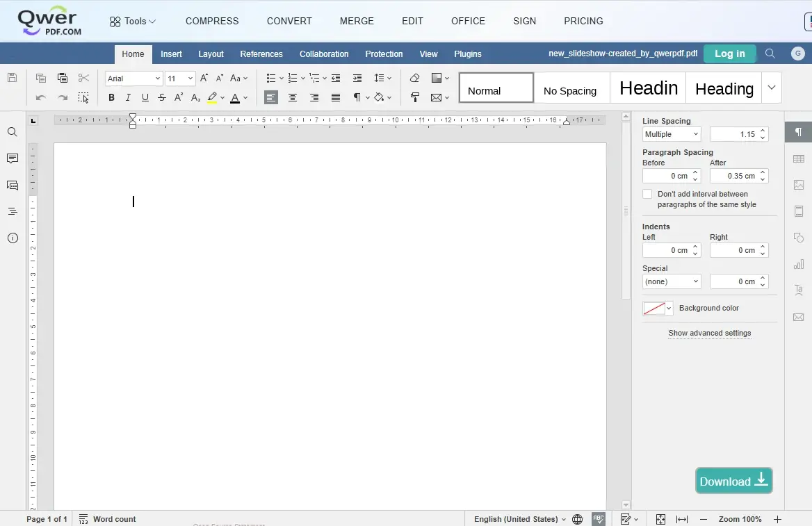Open the Chart settings in right sidebar
The image size is (812, 526).
point(799,264)
